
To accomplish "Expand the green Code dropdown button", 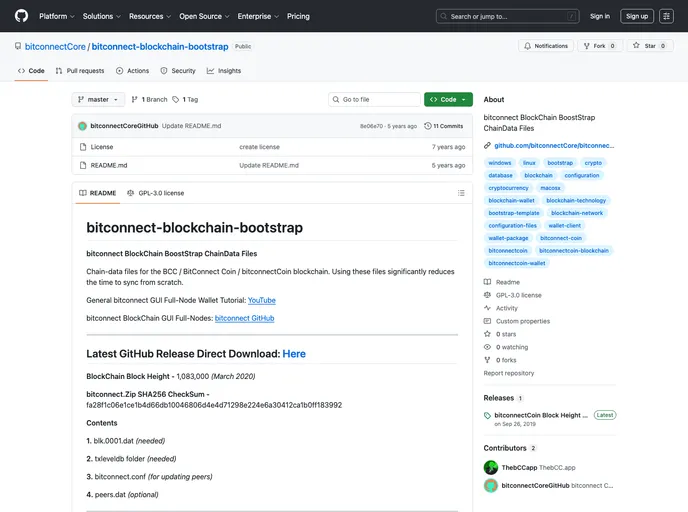I will point(448,100).
